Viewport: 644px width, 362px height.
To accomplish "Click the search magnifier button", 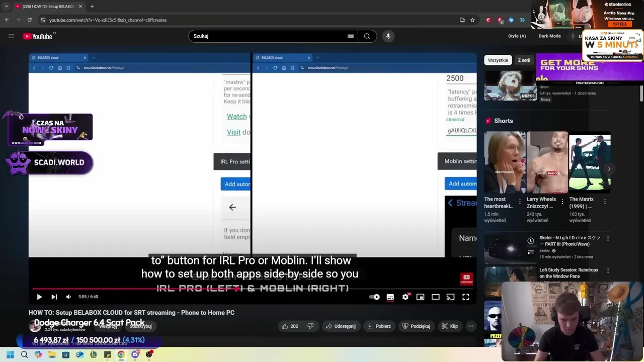I will point(367,36).
